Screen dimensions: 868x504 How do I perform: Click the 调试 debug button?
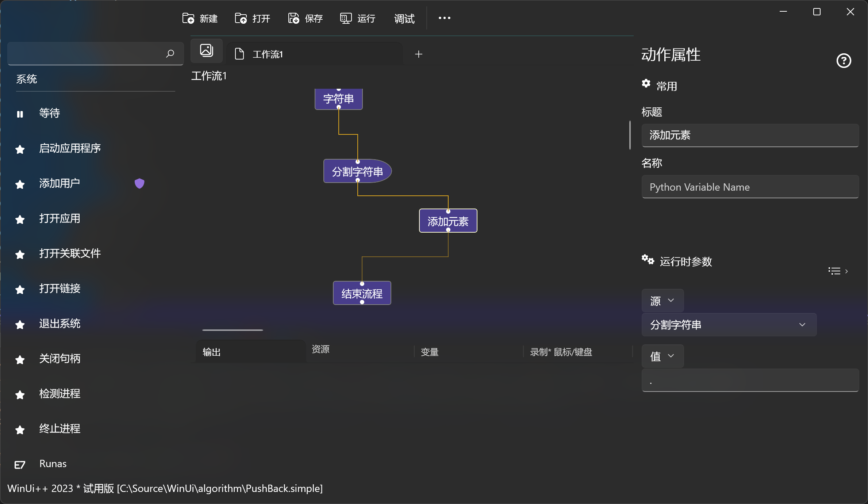(x=404, y=19)
